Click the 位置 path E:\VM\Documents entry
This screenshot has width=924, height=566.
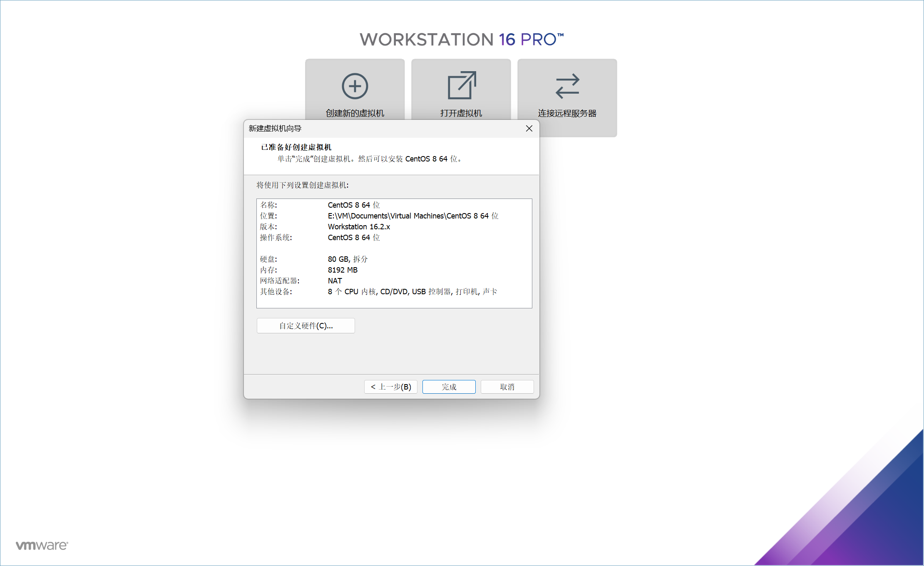point(412,216)
